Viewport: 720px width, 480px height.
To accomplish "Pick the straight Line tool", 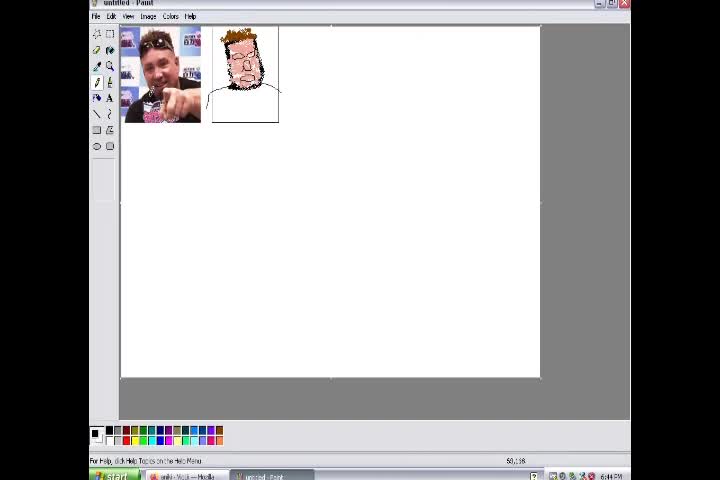I will coord(97,114).
